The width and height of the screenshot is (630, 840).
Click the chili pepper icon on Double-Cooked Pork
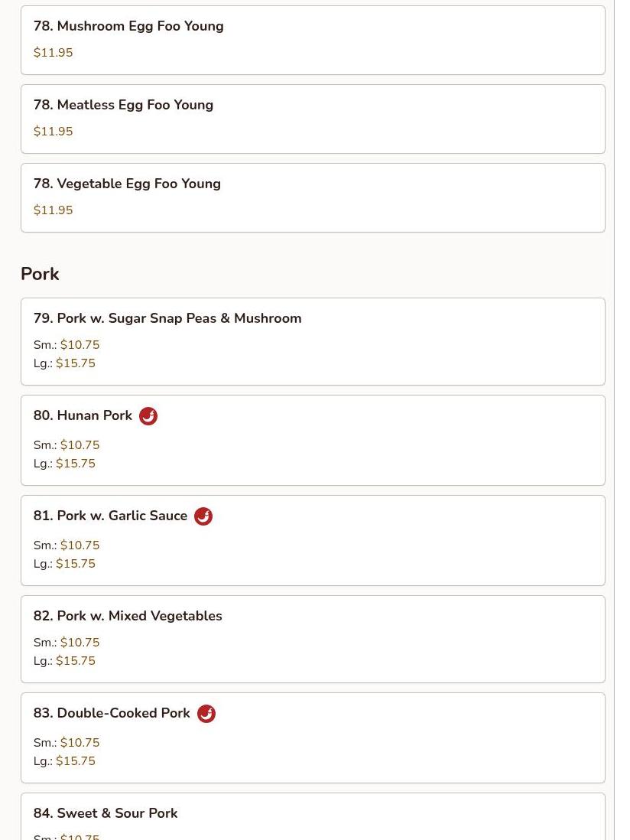point(206,714)
